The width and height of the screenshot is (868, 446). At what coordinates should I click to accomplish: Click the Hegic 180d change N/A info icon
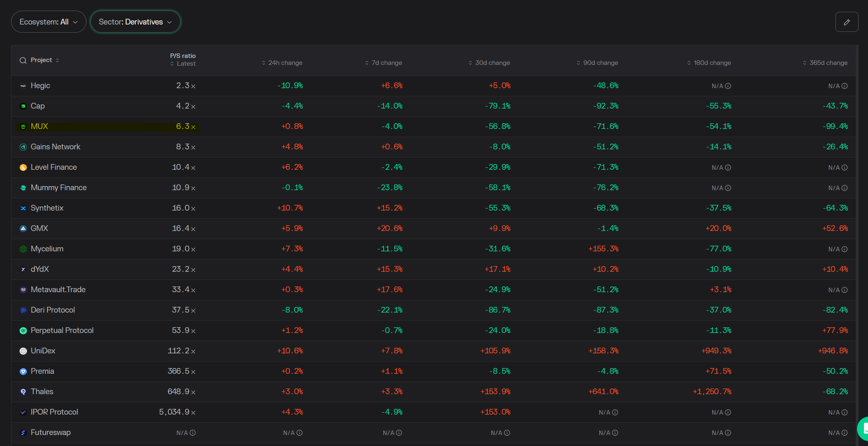coord(728,86)
